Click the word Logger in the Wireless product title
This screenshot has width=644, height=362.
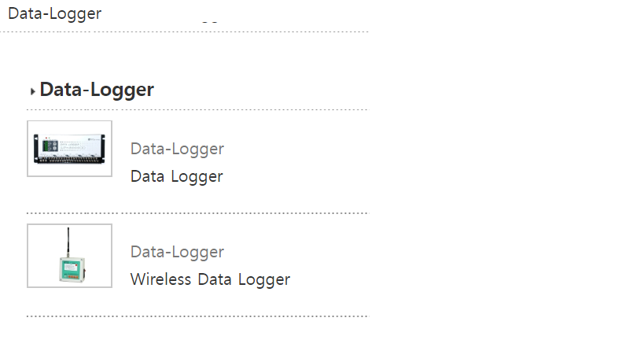tap(264, 279)
